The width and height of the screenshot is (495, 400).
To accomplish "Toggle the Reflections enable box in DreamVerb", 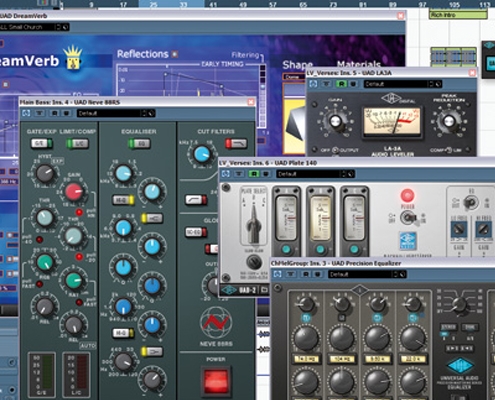I will (x=175, y=54).
